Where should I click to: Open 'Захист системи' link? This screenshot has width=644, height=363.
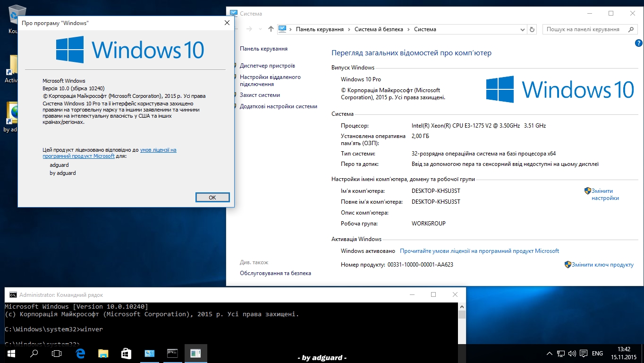tap(260, 95)
